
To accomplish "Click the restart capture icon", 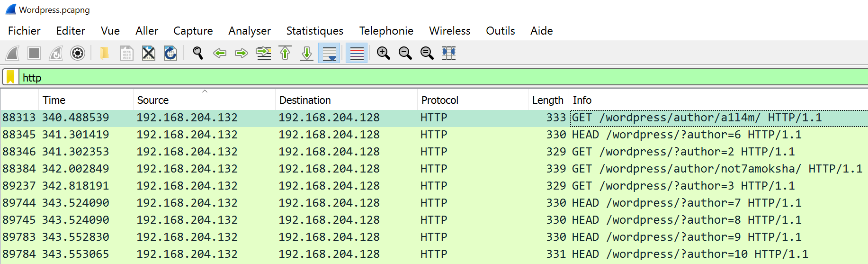I will 56,53.
